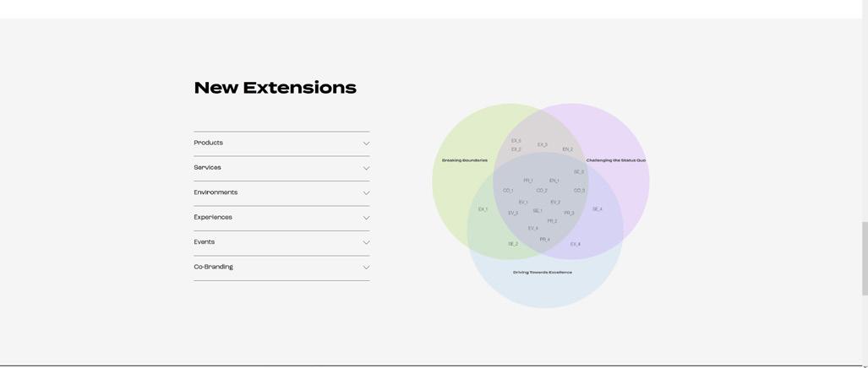The image size is (868, 368).
Task: Open the Environments chevron
Action: pos(366,193)
